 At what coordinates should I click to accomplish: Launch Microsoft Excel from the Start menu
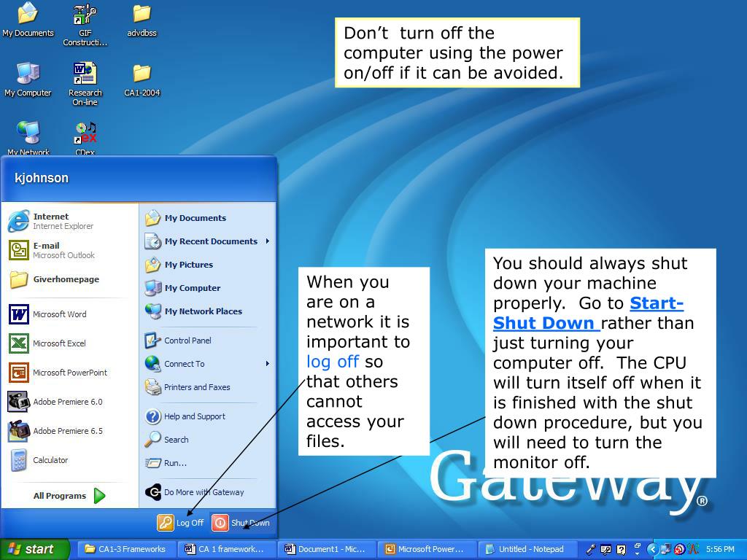pos(47,343)
